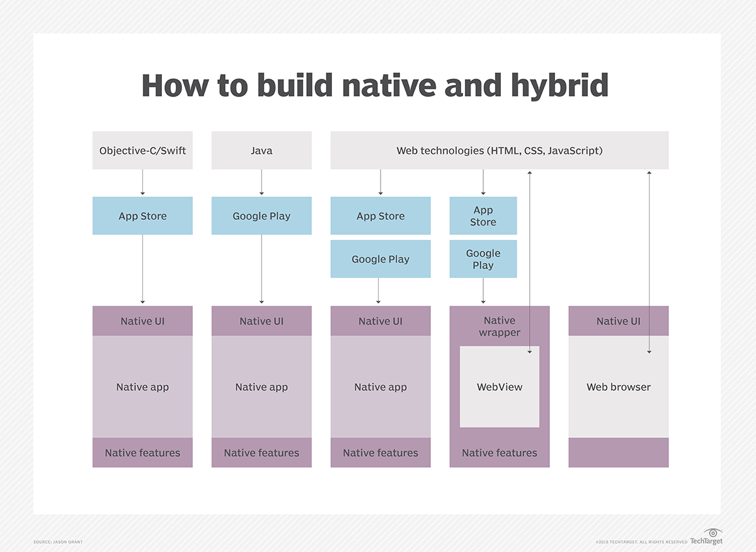Click the Objective-C/Swift box
This screenshot has width=756, height=552.
point(142,151)
